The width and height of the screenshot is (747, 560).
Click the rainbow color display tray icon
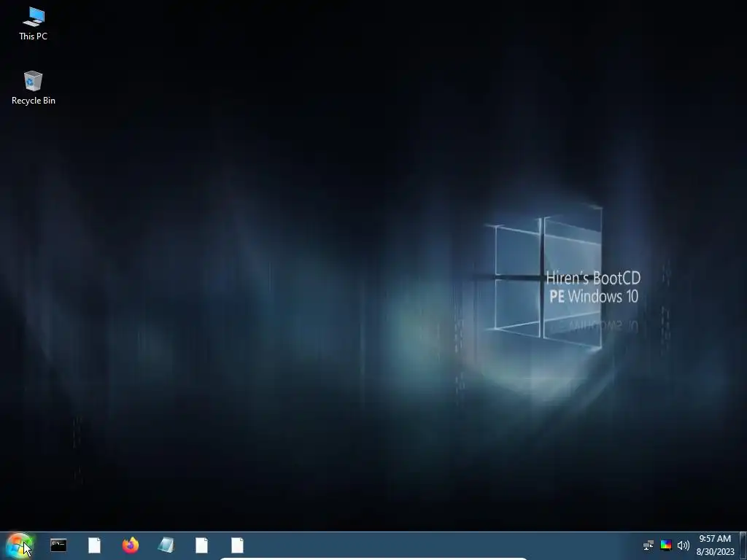[666, 545]
